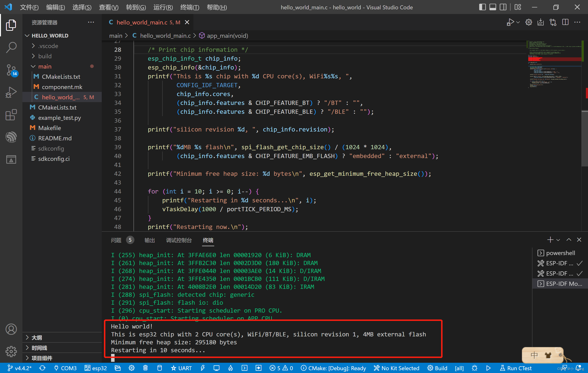This screenshot has width=588, height=373.
Task: Toggle secondary sidebar layout button
Action: point(503,7)
